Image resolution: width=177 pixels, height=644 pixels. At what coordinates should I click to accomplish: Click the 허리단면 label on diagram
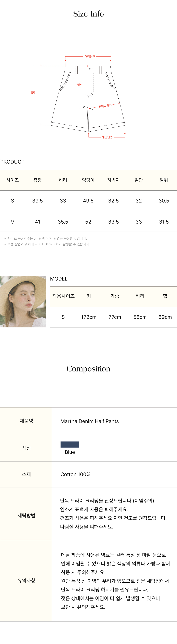click(90, 57)
